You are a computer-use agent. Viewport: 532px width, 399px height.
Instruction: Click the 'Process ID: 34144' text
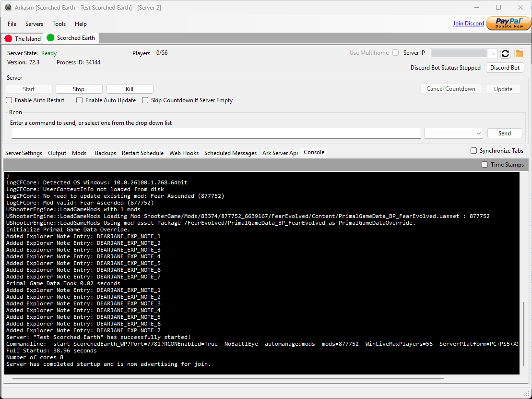(78, 62)
